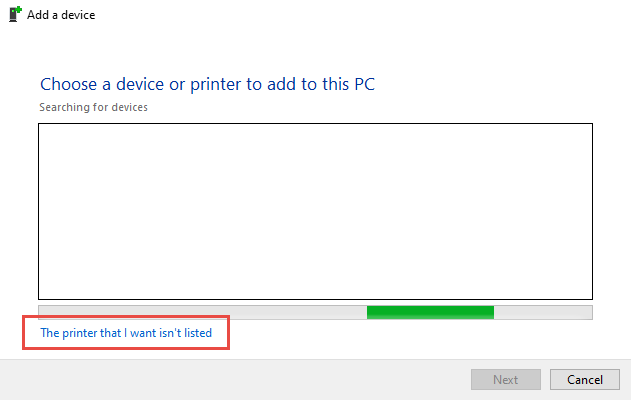Click progress bar area right of green segment
This screenshot has height=400, width=631.
coord(543,312)
